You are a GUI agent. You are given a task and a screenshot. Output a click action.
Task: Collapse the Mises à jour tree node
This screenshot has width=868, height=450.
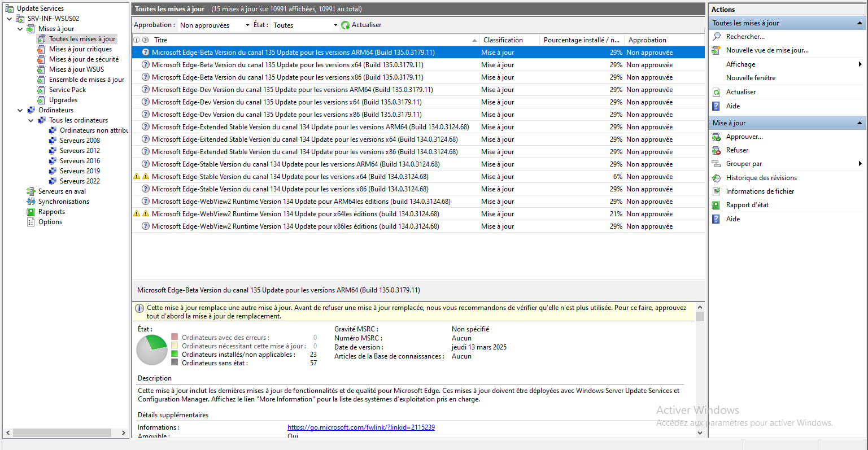pyautogui.click(x=20, y=29)
